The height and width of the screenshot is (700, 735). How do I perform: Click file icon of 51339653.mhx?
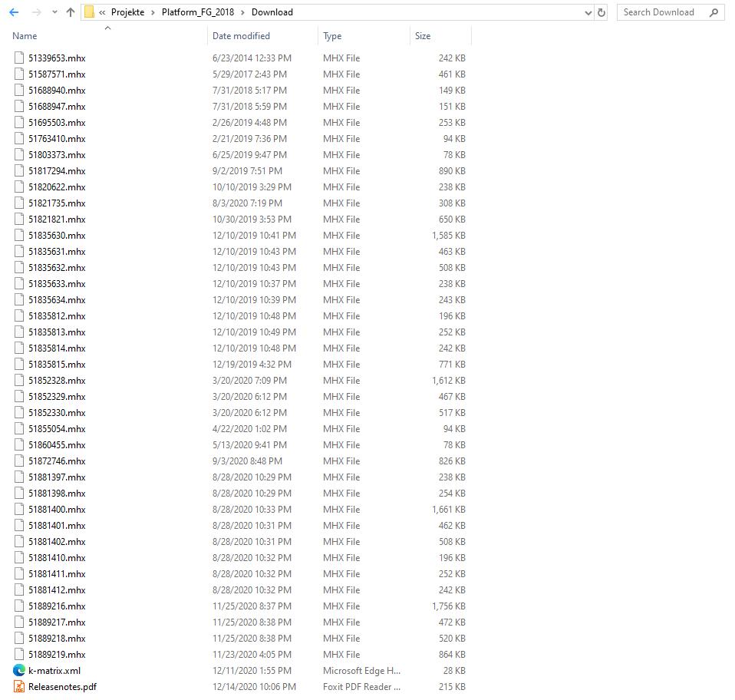19,58
